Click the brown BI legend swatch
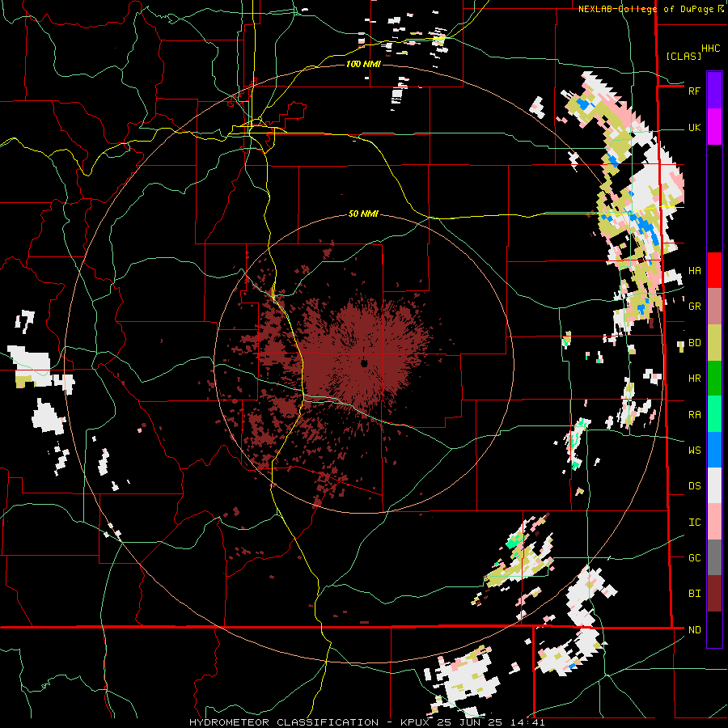Viewport: 728px width, 728px height. (x=714, y=594)
